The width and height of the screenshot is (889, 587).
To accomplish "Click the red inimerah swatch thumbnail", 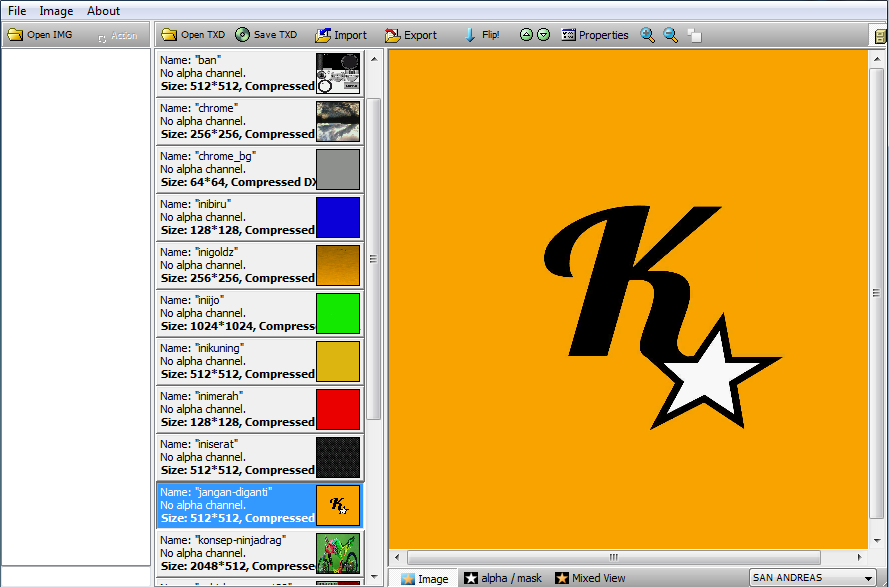I will 338,409.
